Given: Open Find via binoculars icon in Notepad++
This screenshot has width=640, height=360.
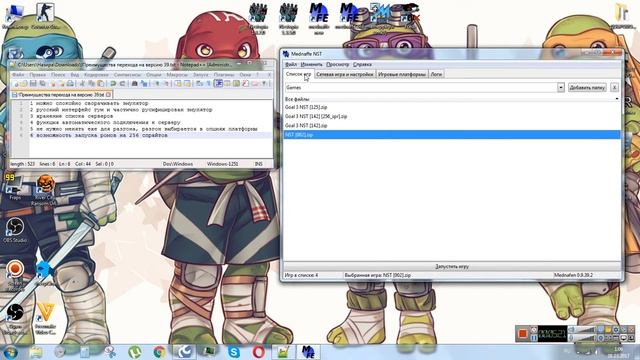Looking at the screenshot, I should click(x=134, y=84).
